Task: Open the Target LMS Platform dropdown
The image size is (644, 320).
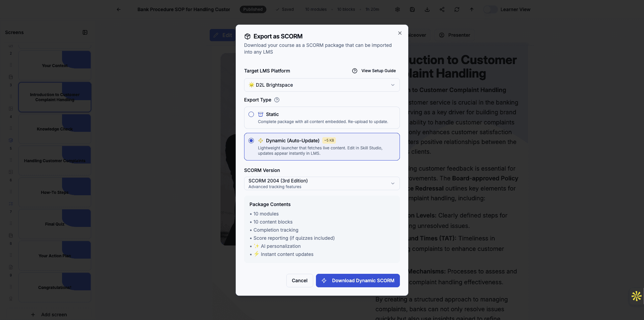Action: pos(322,85)
